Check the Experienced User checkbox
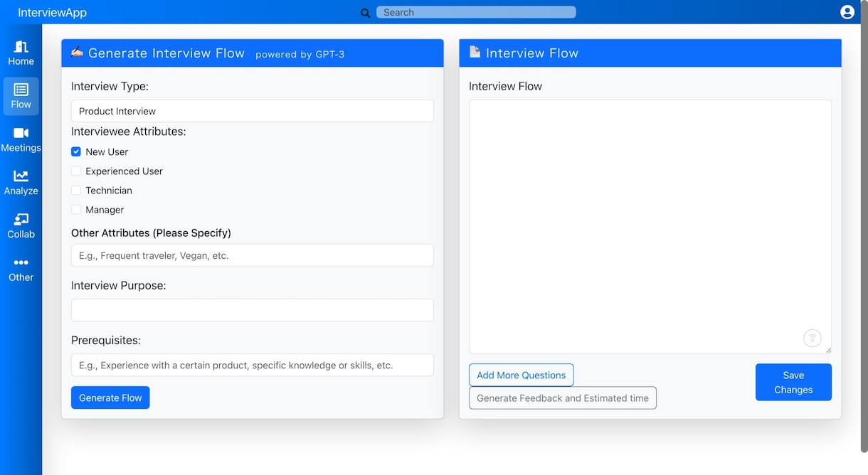This screenshot has width=868, height=475. pos(76,171)
